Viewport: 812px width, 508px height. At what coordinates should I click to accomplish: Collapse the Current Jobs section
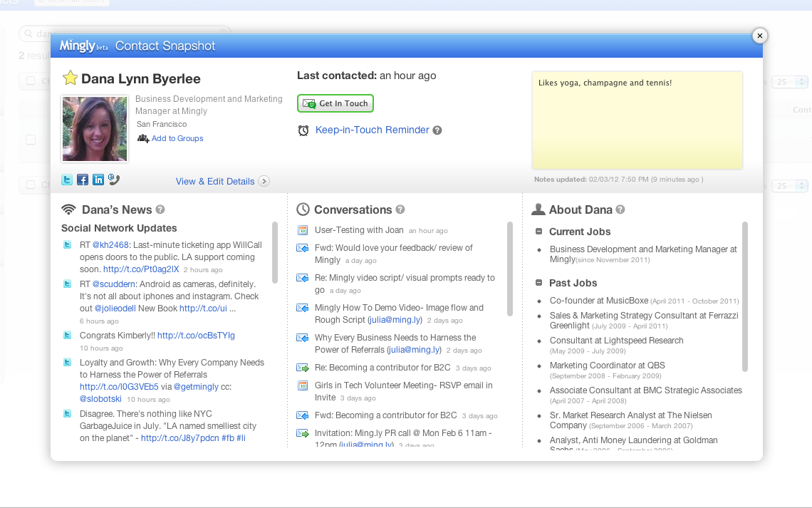[539, 232]
